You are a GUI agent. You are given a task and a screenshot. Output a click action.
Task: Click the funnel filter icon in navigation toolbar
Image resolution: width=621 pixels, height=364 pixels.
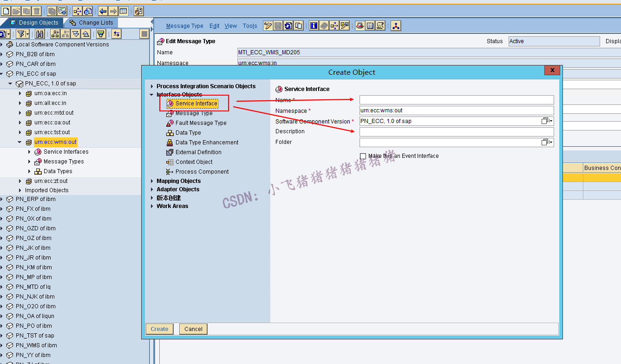[21, 33]
